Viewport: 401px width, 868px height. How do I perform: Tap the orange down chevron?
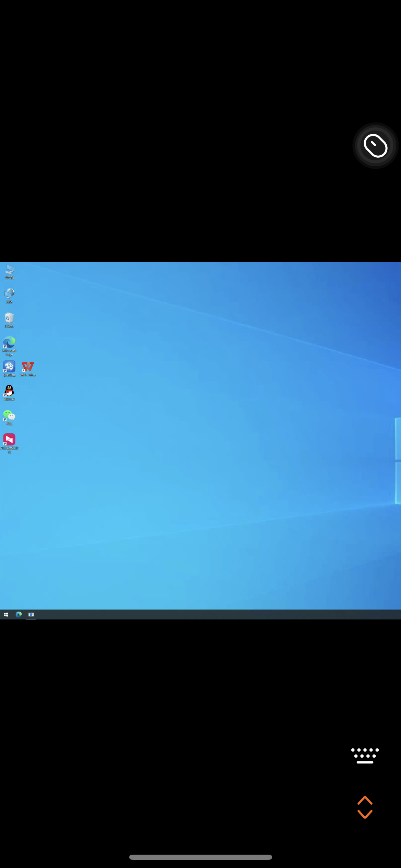(x=365, y=814)
